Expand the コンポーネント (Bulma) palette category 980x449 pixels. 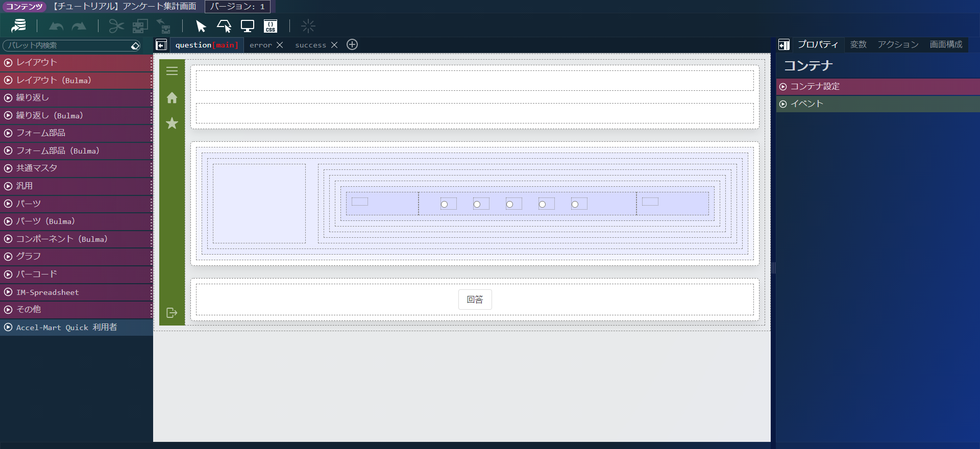(x=76, y=239)
